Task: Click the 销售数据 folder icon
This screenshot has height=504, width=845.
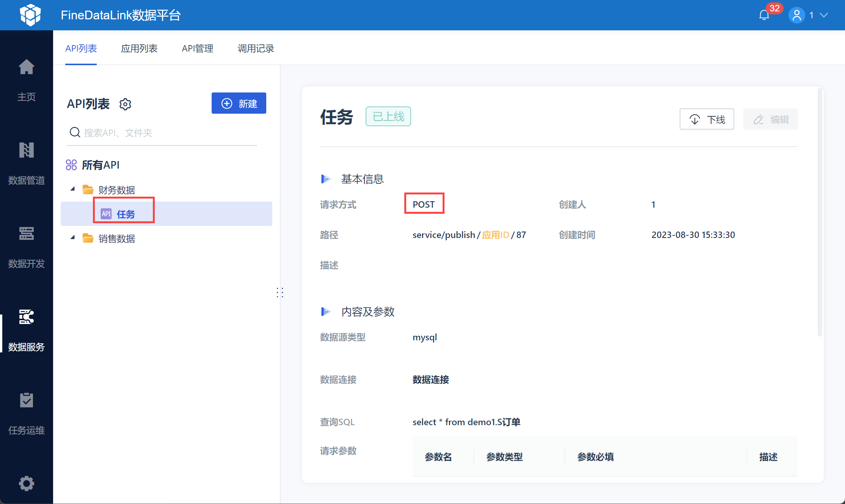Action: (x=88, y=238)
